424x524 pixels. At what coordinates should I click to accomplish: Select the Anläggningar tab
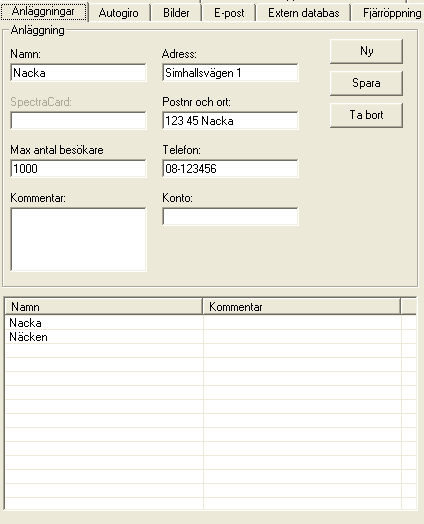click(x=43, y=12)
